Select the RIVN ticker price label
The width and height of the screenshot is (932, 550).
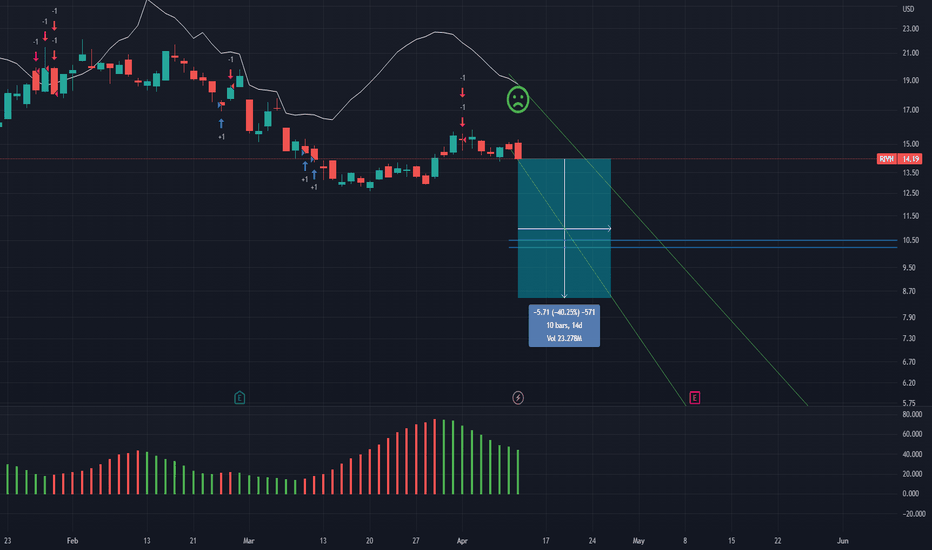tap(886, 159)
